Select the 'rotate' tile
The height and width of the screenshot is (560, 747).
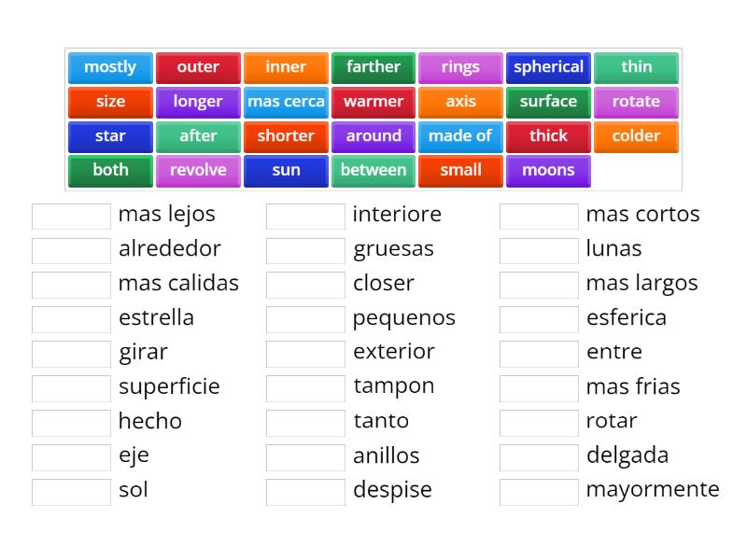[x=636, y=101]
